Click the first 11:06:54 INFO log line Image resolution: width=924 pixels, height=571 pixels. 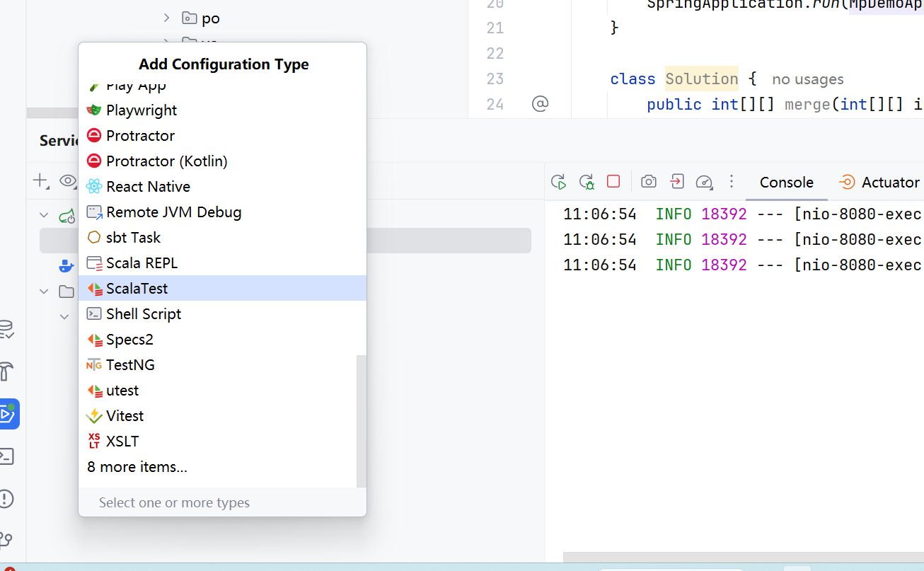tap(743, 214)
